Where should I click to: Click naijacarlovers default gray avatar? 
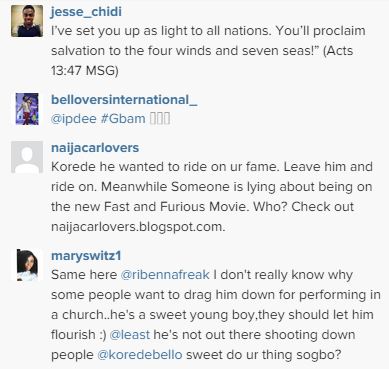[27, 157]
